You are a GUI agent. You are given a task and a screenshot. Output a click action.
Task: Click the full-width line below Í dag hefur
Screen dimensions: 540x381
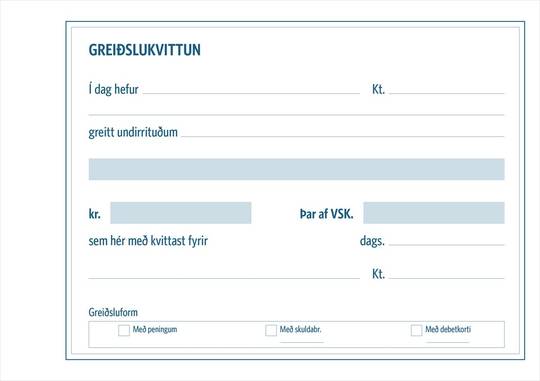[x=297, y=114]
